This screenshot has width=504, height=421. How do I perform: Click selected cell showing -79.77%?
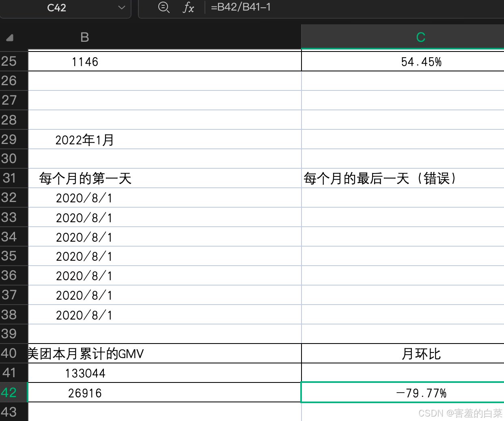click(x=403, y=392)
